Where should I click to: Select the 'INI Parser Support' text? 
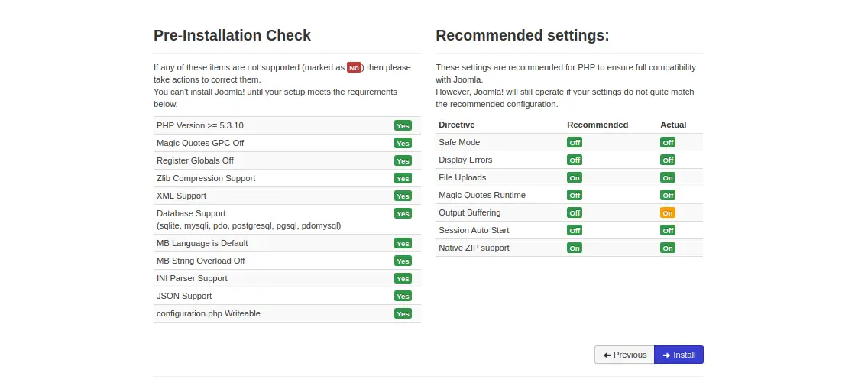[x=192, y=278]
